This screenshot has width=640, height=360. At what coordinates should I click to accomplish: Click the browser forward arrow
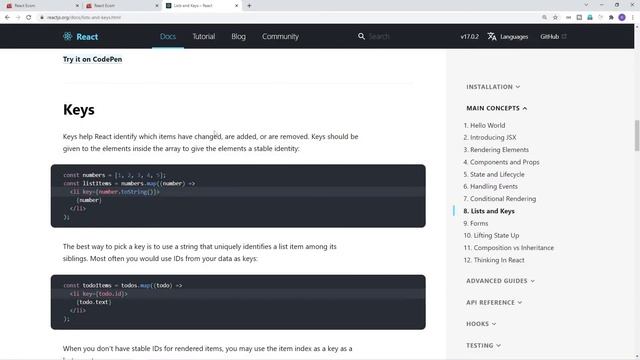pos(18,18)
